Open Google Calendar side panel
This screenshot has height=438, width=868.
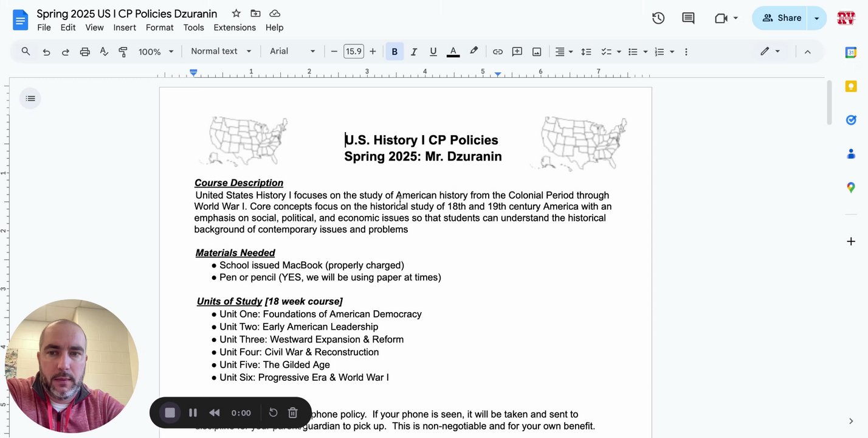point(851,52)
